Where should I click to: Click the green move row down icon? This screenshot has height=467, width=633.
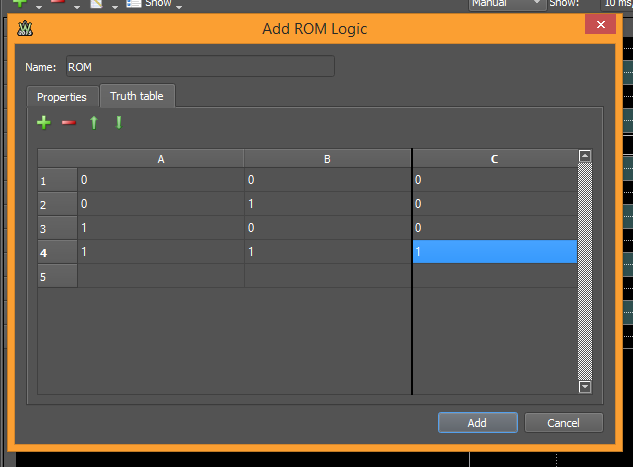click(118, 123)
